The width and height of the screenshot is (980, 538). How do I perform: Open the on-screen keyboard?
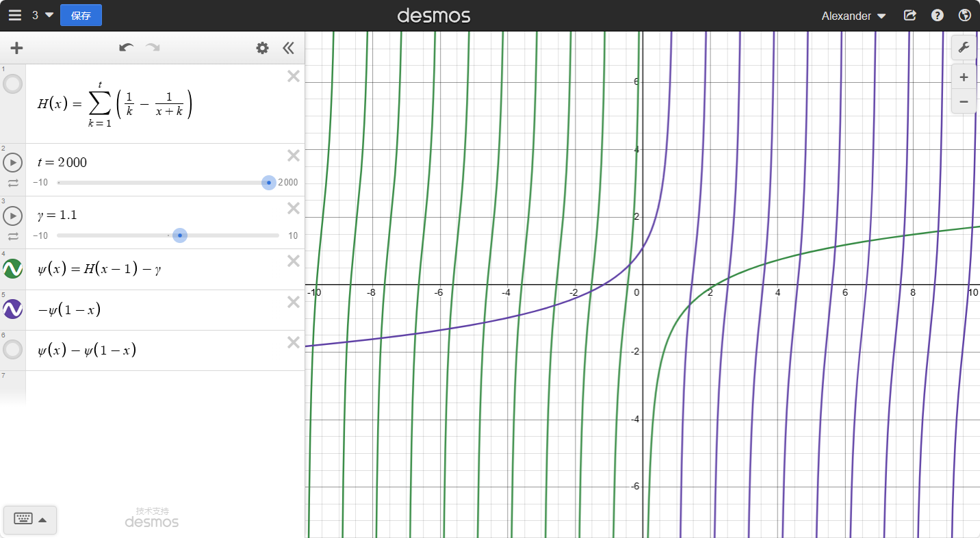(23, 520)
